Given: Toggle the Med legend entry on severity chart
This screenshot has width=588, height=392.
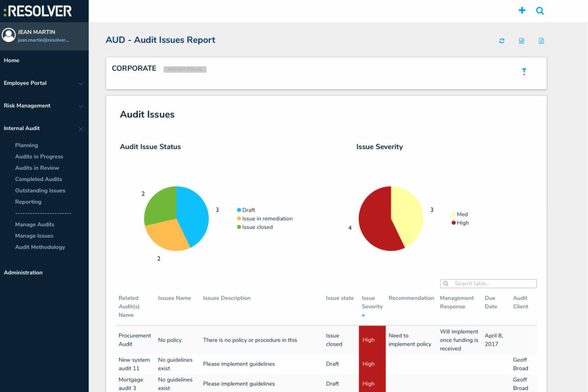Looking at the screenshot, I should click(x=460, y=214).
